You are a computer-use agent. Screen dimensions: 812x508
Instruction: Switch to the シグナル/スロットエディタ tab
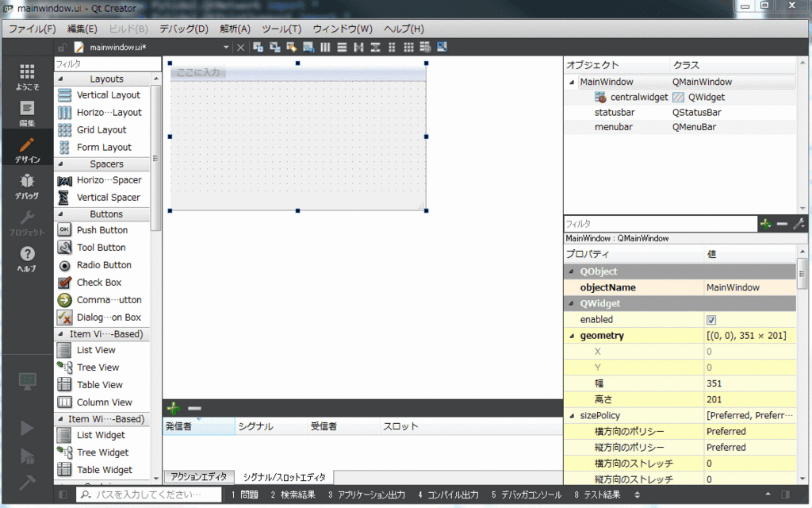(285, 477)
